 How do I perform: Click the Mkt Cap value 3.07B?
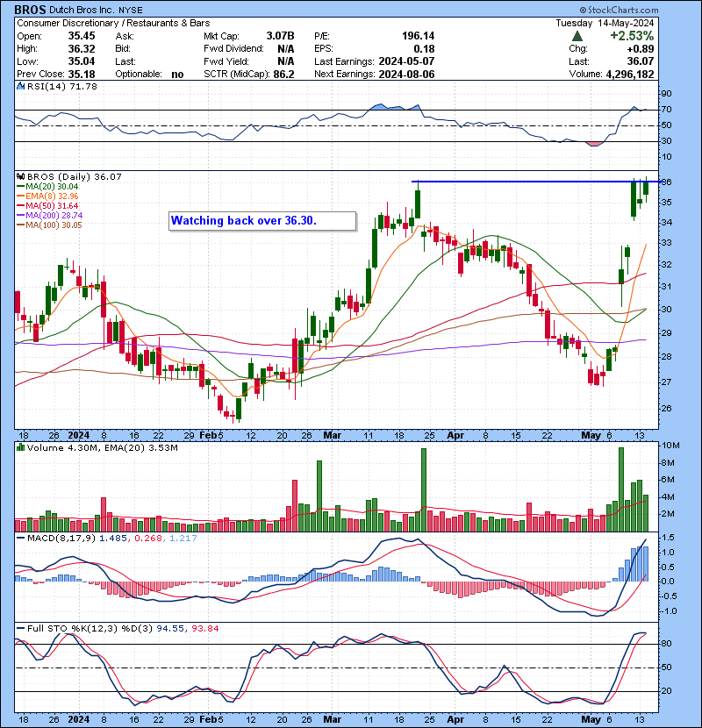(x=280, y=36)
